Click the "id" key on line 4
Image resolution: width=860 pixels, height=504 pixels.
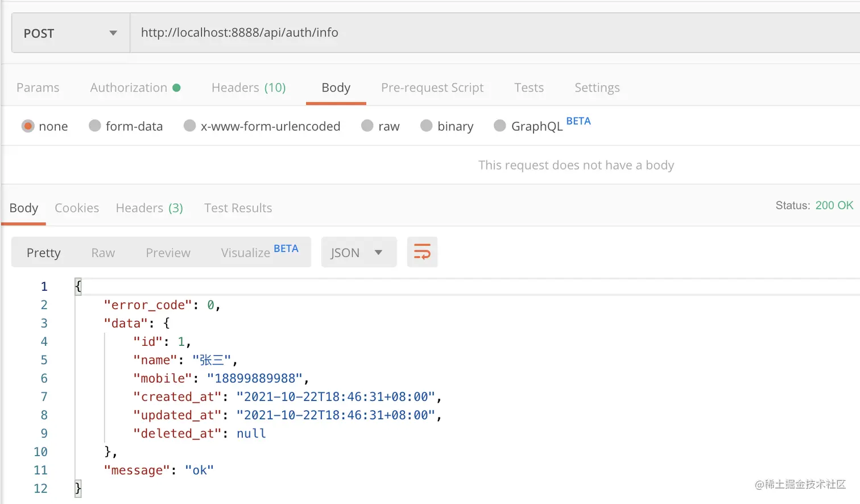tap(148, 341)
